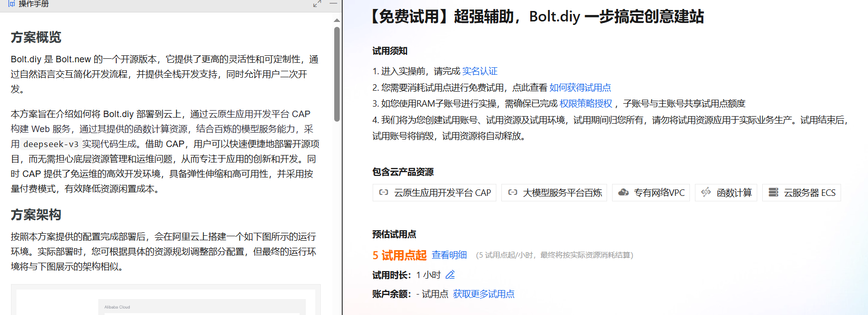This screenshot has width=868, height=315.
Task: Click the edit pencil beside 试用时长
Action: point(450,275)
